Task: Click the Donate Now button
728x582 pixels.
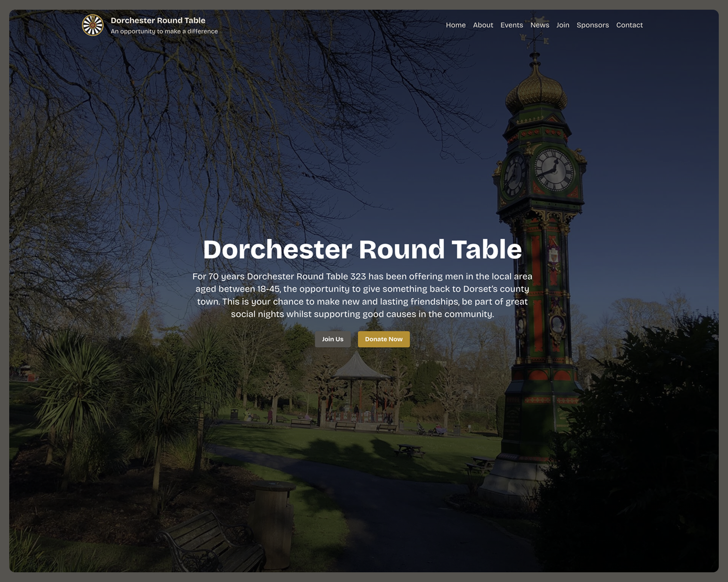Action: point(384,339)
